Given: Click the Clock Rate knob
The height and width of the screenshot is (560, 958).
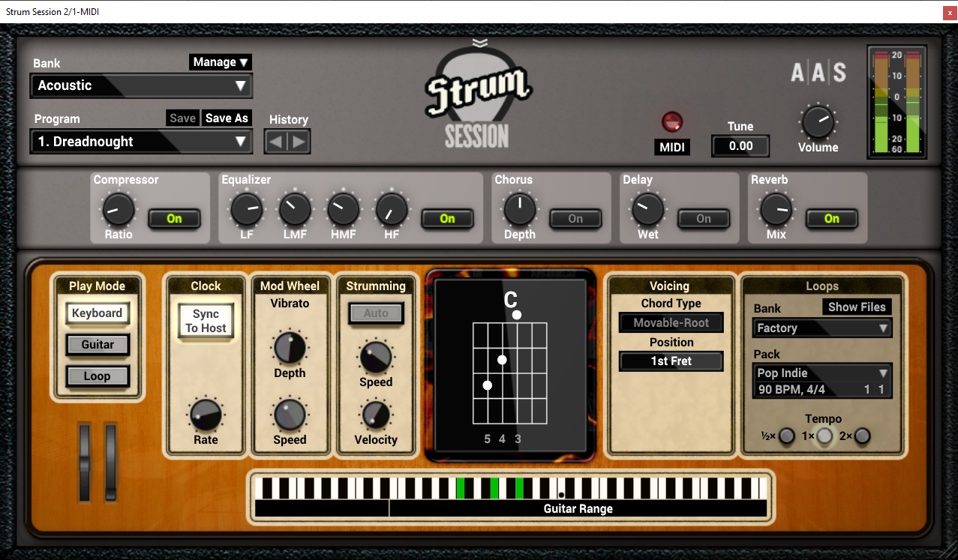Looking at the screenshot, I should [x=204, y=415].
